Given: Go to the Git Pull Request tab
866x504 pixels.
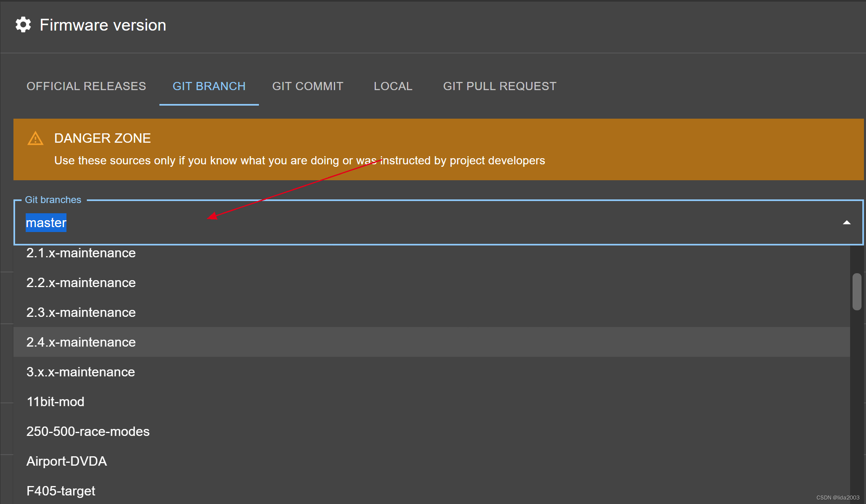Looking at the screenshot, I should click(499, 86).
